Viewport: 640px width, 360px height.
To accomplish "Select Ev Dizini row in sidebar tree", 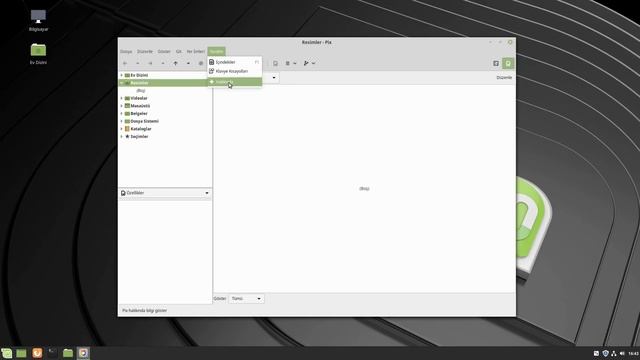I will coord(165,75).
